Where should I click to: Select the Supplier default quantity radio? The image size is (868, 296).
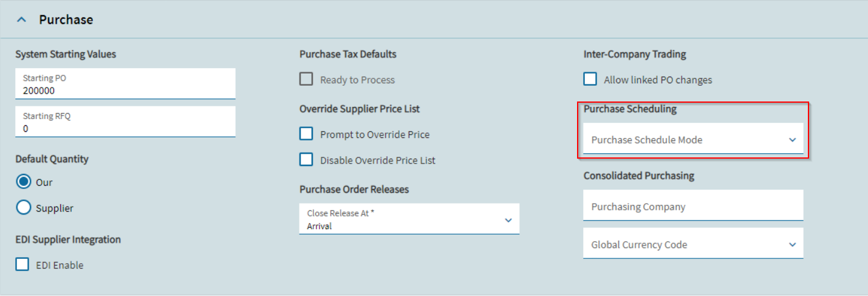pos(24,208)
